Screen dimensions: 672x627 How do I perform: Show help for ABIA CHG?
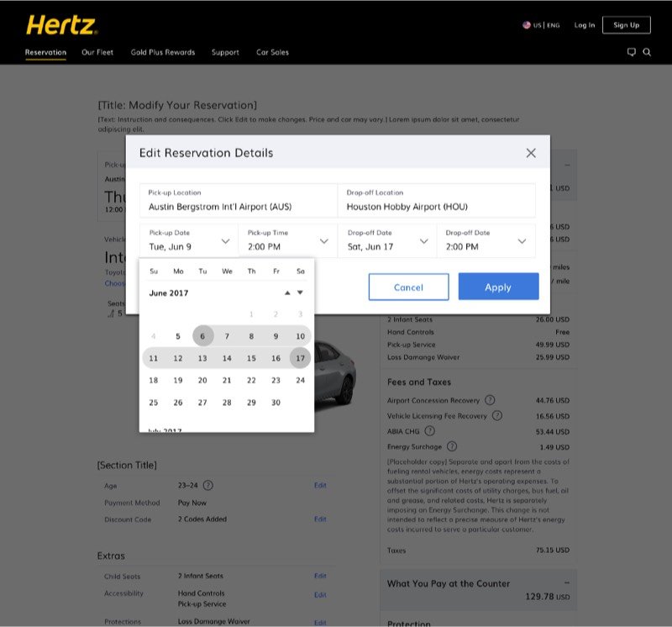(429, 430)
